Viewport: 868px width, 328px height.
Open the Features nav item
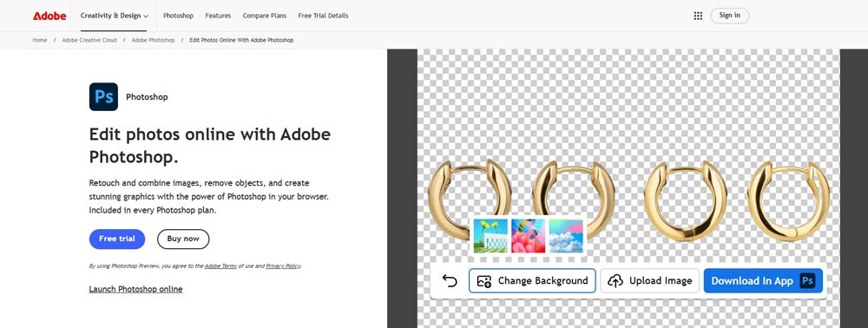coord(218,16)
